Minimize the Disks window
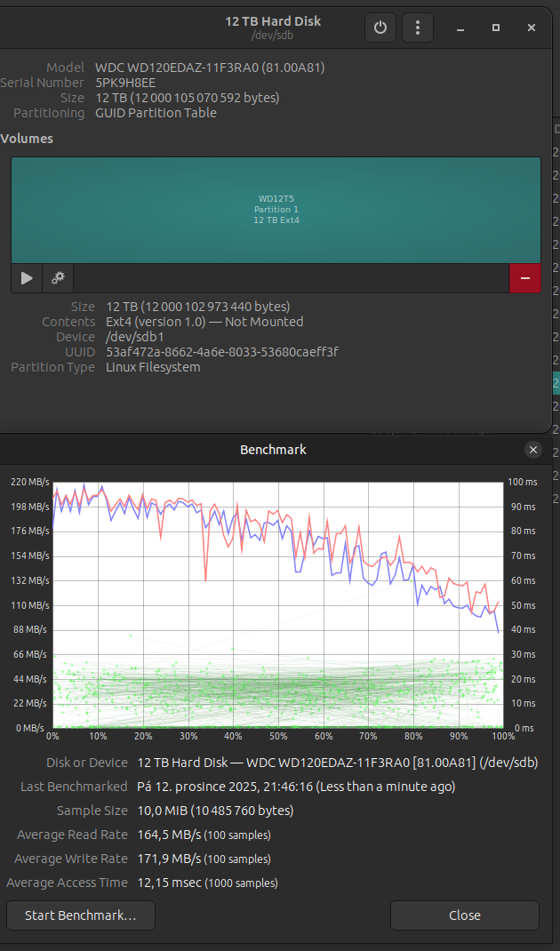The height and width of the screenshot is (951, 560). point(460,28)
